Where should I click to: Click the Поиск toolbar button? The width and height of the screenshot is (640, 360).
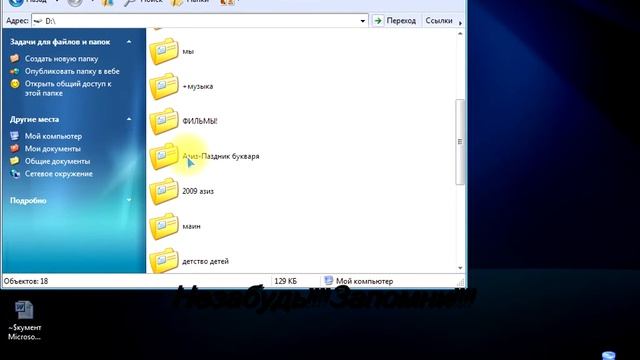pos(143,2)
